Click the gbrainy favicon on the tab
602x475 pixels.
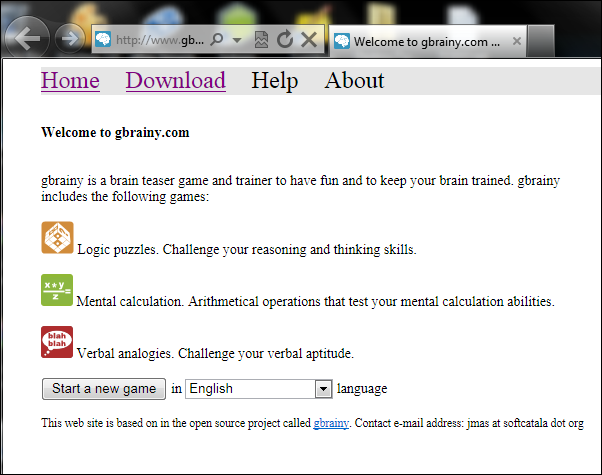[x=341, y=41]
